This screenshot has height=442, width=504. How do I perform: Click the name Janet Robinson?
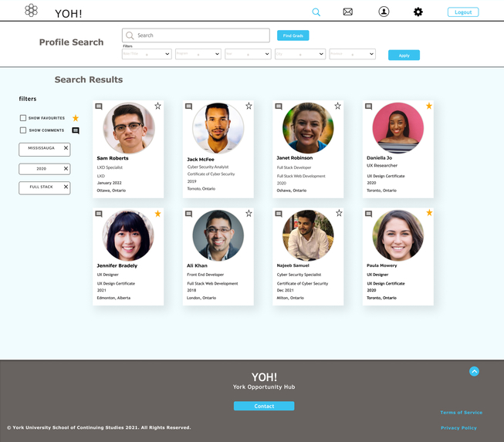tap(294, 157)
